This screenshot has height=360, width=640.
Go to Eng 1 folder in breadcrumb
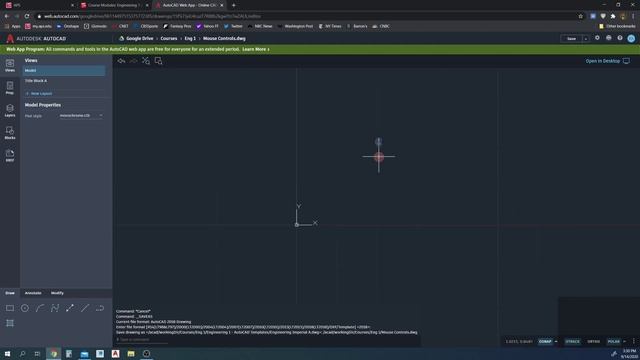pyautogui.click(x=190, y=38)
